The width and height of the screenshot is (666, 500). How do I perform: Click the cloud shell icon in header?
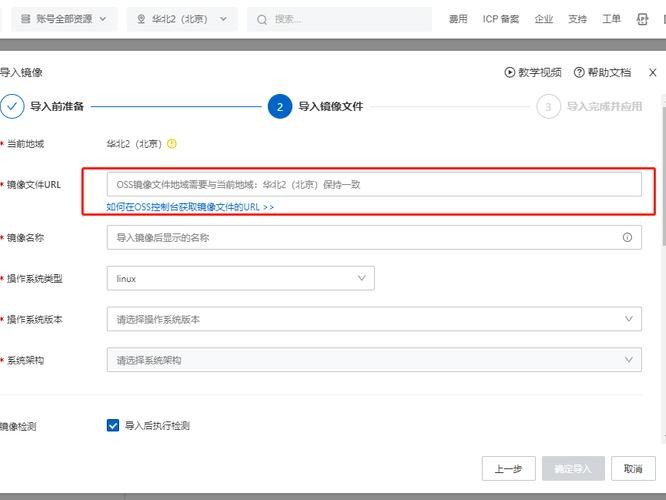(642, 19)
